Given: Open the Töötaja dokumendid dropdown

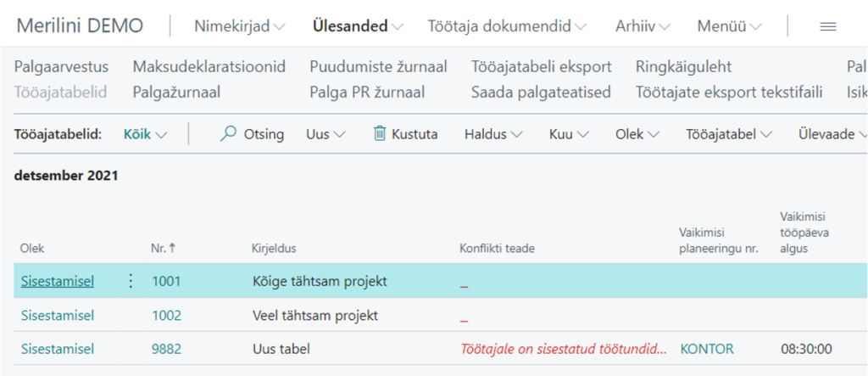Looking at the screenshot, I should click(507, 26).
